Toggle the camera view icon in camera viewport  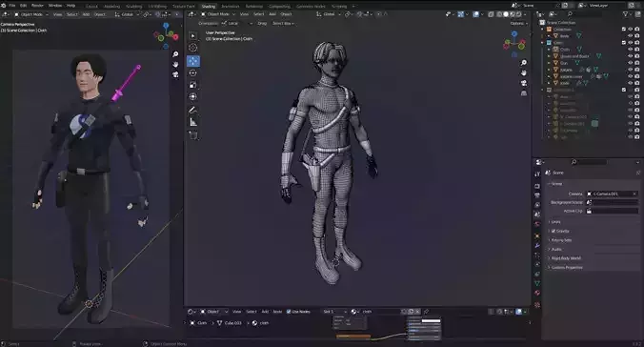pyautogui.click(x=175, y=74)
